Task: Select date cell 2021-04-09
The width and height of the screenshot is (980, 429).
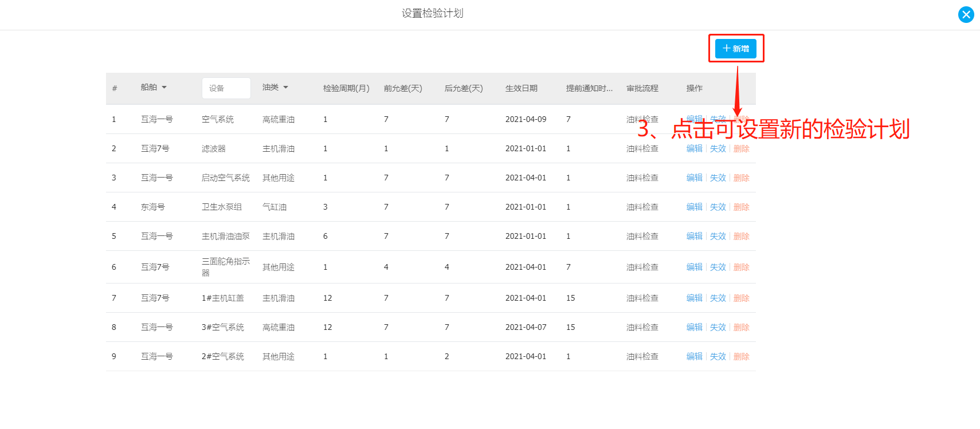Action: pyautogui.click(x=526, y=119)
